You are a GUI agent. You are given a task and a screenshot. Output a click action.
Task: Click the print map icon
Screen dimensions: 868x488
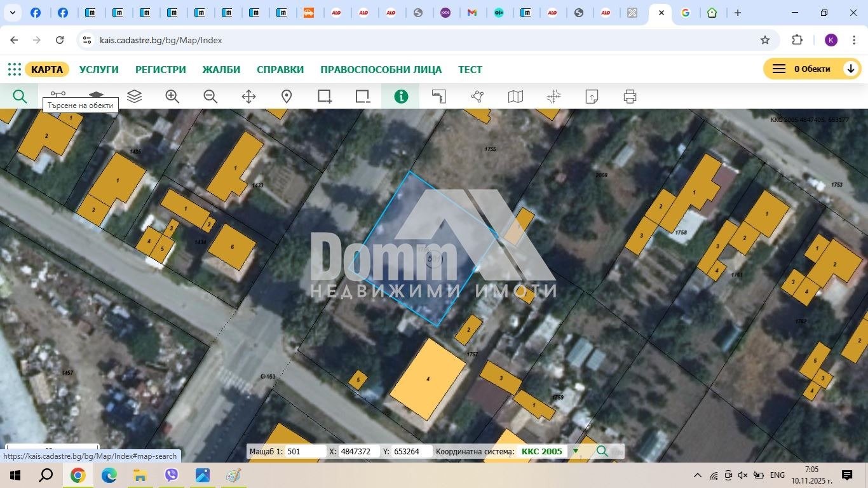point(630,97)
